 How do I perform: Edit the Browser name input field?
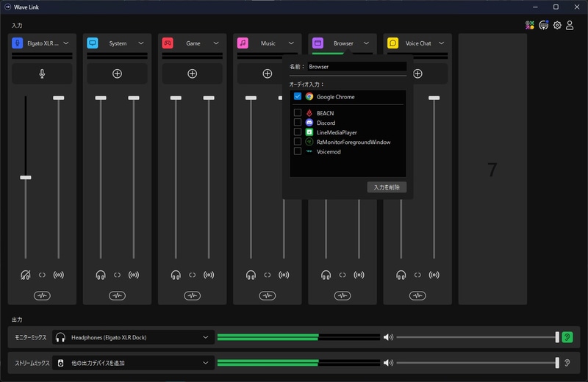coord(356,67)
